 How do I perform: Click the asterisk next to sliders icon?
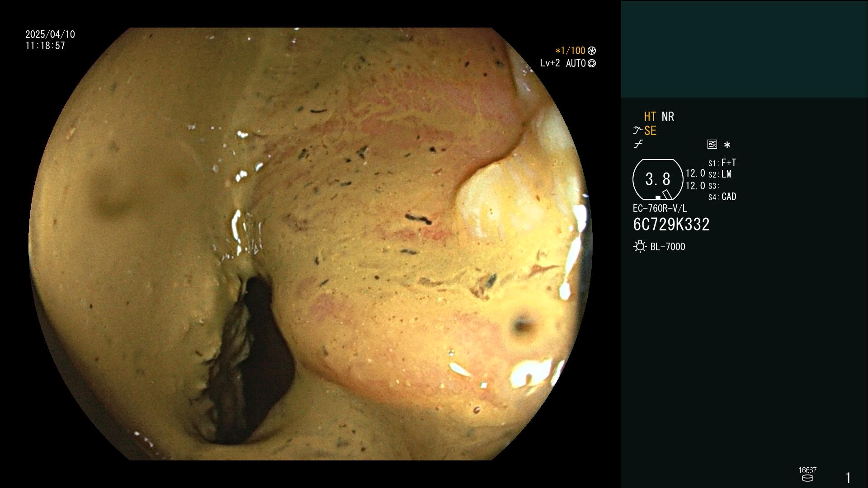click(727, 145)
